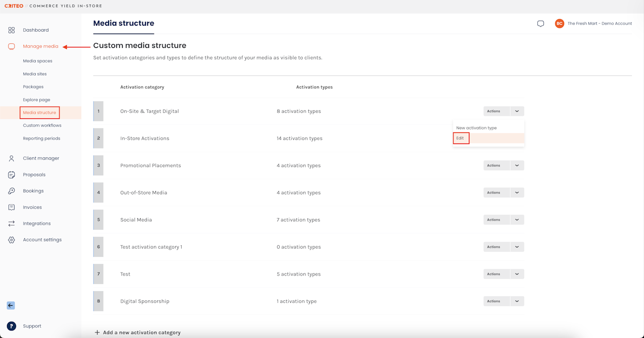
Task: Open Actions chevron for Digital Sponsorship row
Action: pyautogui.click(x=517, y=301)
